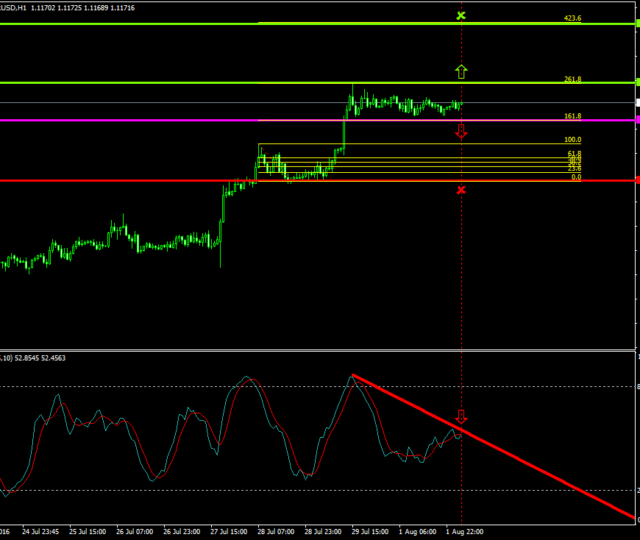
Task: Click the 1 Aug 22:00 time label
Action: click(464, 531)
